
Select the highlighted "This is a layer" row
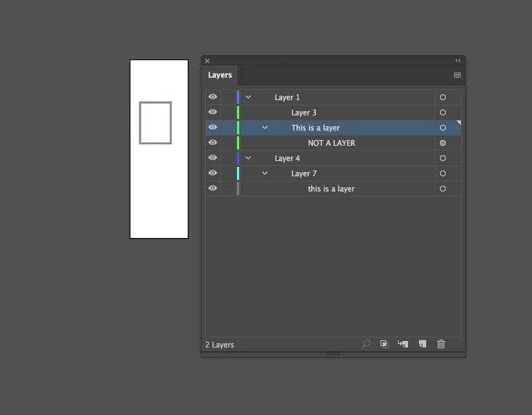(x=333, y=128)
